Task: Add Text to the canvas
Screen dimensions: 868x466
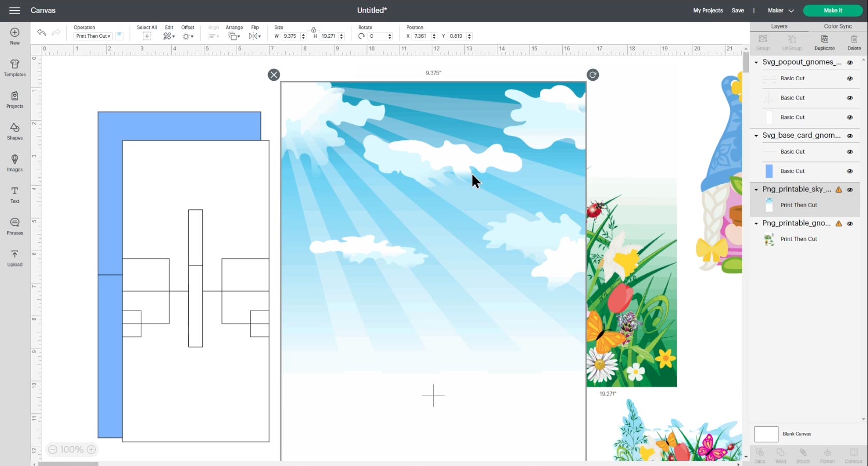Action: pos(14,194)
